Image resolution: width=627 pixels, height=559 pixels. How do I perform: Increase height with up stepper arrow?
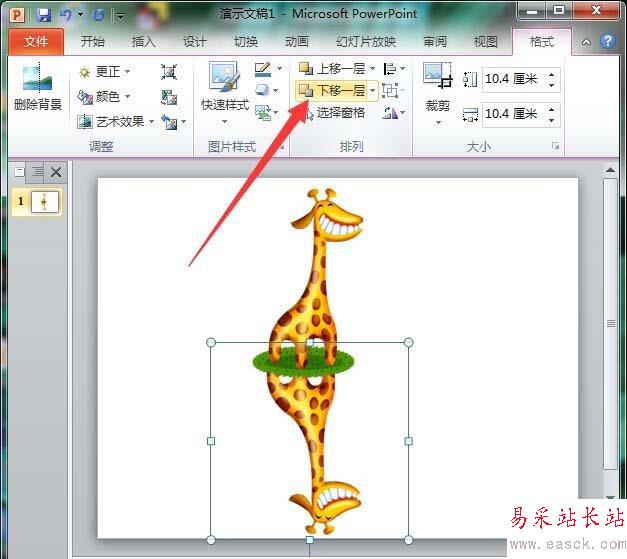(552, 74)
